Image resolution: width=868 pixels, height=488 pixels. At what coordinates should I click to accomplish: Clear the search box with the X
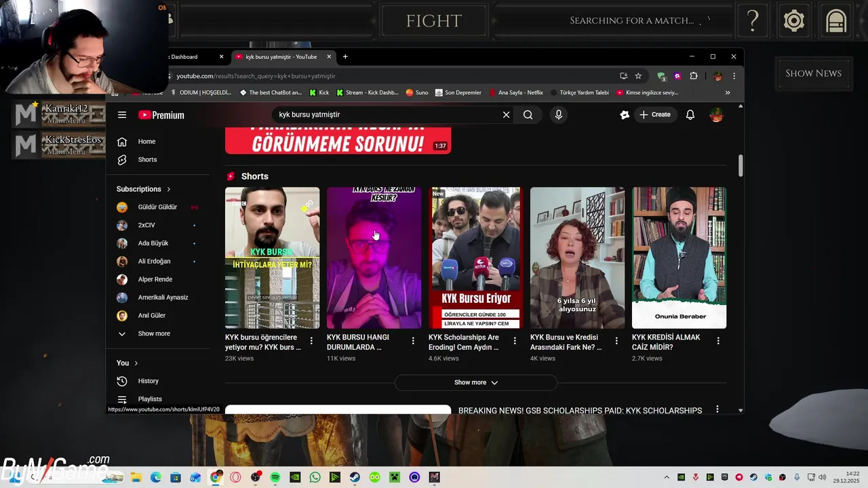(506, 115)
